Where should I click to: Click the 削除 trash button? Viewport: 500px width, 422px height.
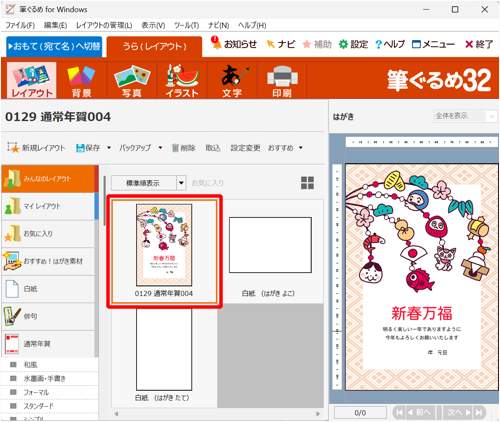point(183,148)
